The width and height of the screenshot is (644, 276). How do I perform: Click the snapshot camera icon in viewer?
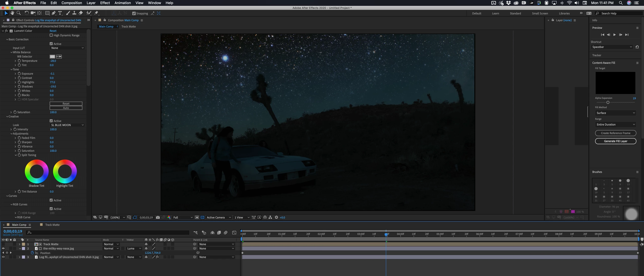(x=158, y=218)
